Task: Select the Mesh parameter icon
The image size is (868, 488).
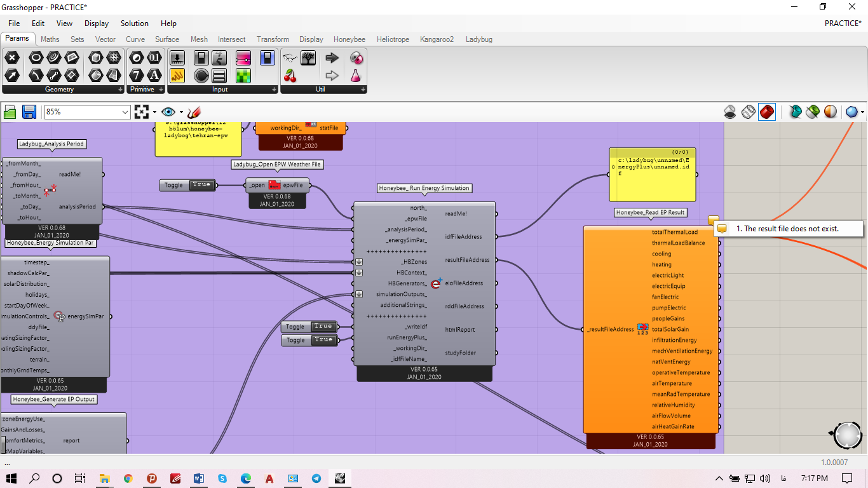Action: coord(115,58)
